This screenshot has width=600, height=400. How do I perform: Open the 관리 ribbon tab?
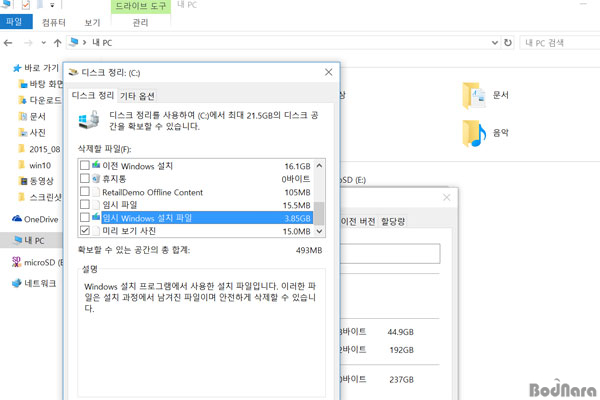click(x=140, y=23)
